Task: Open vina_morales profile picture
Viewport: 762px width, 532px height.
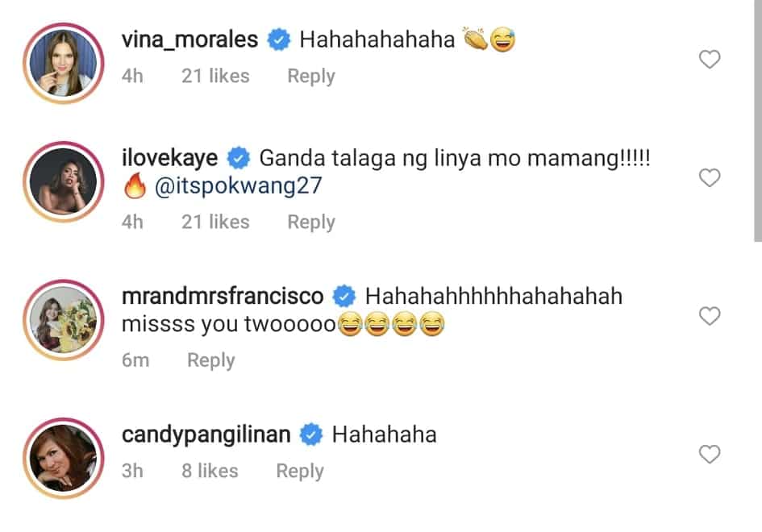Action: [63, 63]
